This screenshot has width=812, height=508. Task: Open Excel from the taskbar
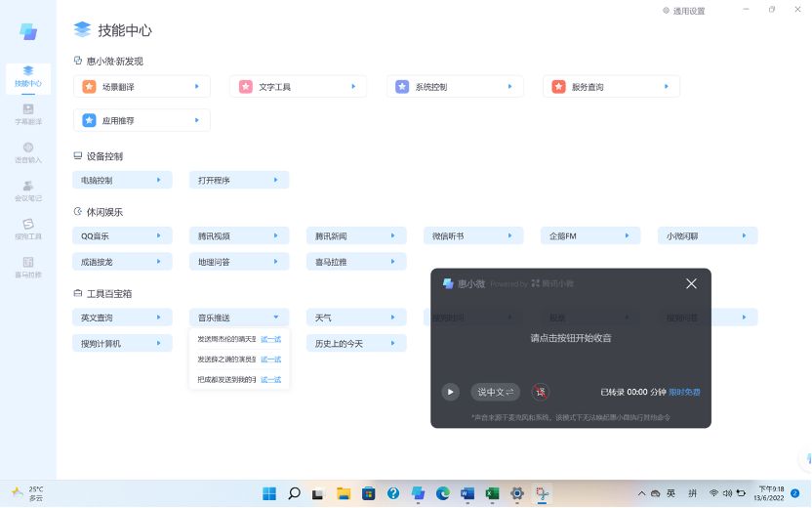click(493, 493)
